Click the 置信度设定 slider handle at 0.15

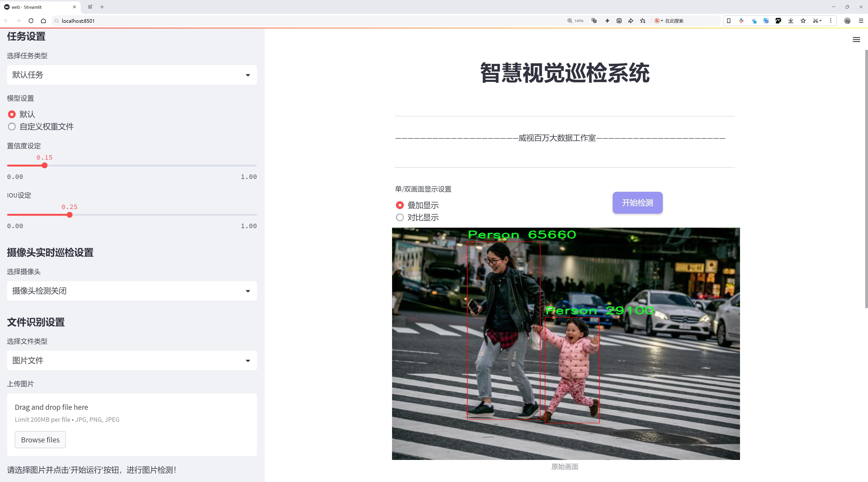pos(45,166)
